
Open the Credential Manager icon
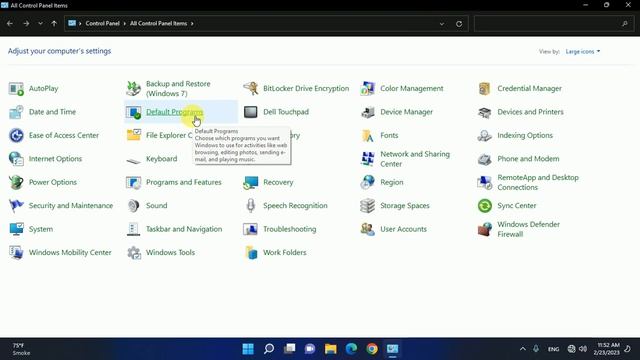484,89
